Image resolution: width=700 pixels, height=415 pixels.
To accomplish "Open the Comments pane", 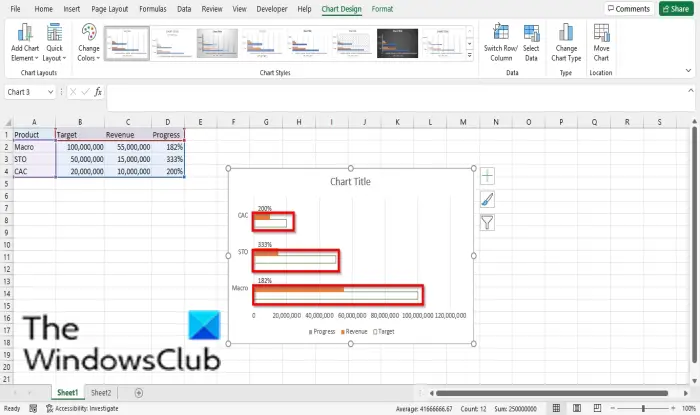I will (629, 9).
